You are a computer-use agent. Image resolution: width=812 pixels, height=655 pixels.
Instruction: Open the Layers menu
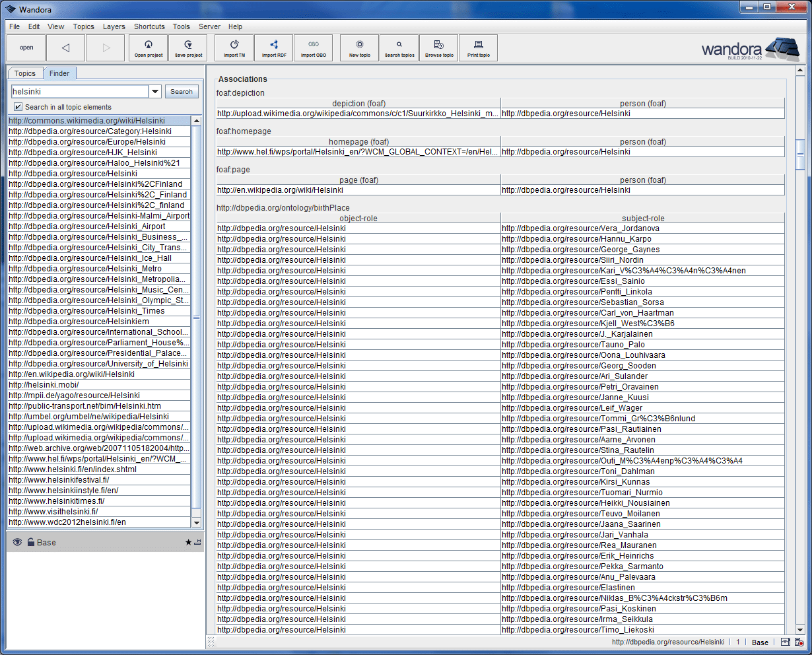tap(114, 26)
